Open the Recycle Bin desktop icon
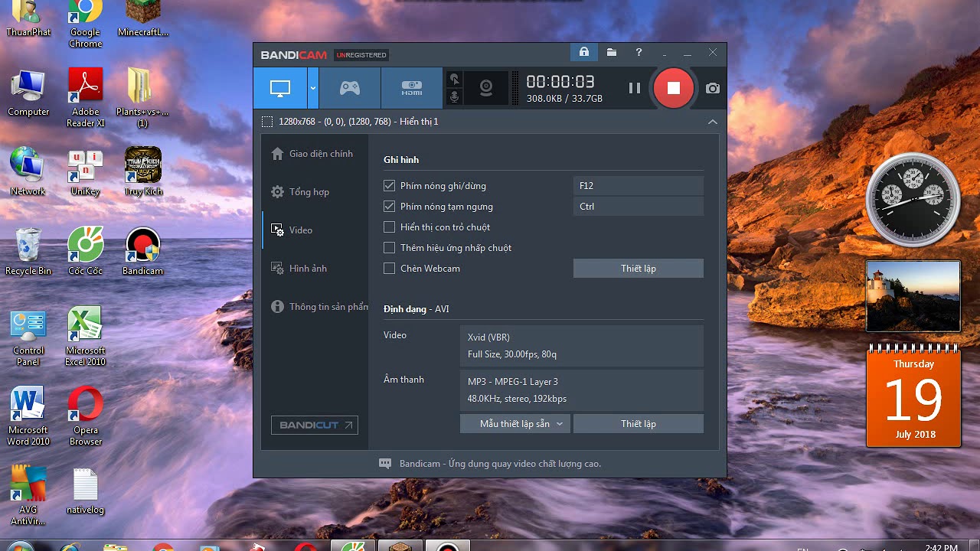The height and width of the screenshot is (551, 980). 28,251
